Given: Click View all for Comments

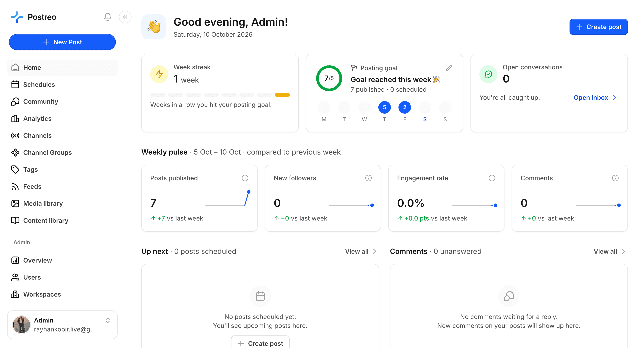Looking at the screenshot, I should pos(610,251).
